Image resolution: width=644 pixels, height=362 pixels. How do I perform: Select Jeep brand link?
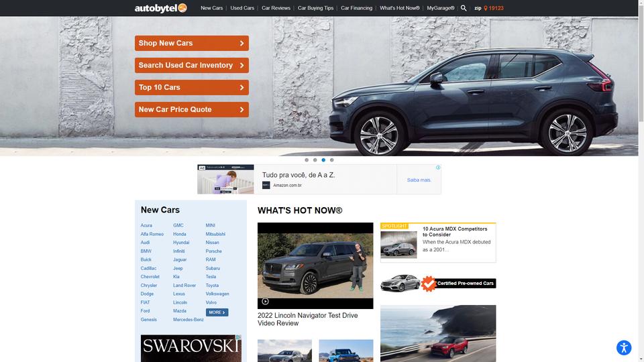(178, 268)
